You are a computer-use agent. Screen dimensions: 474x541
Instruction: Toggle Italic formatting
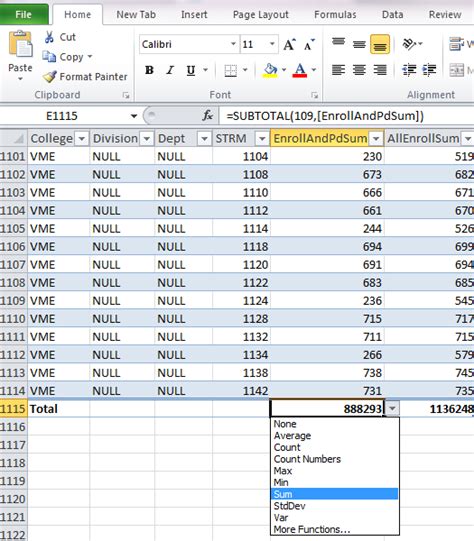point(170,70)
